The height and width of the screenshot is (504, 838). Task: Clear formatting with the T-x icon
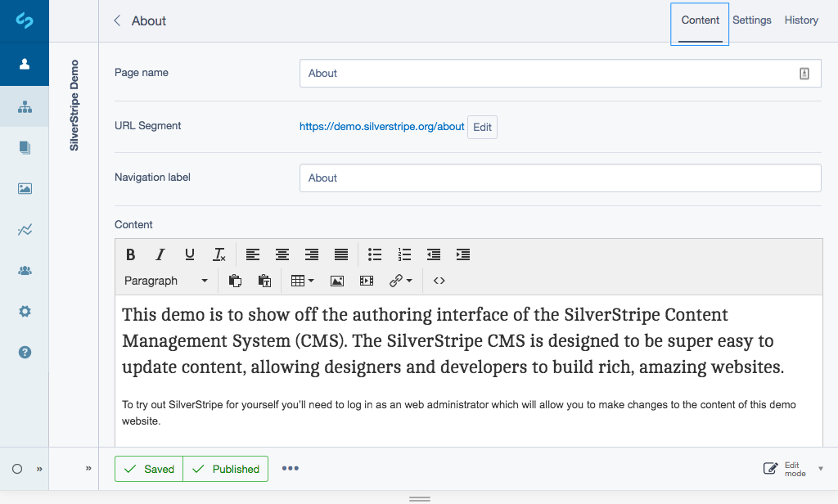pyautogui.click(x=219, y=254)
